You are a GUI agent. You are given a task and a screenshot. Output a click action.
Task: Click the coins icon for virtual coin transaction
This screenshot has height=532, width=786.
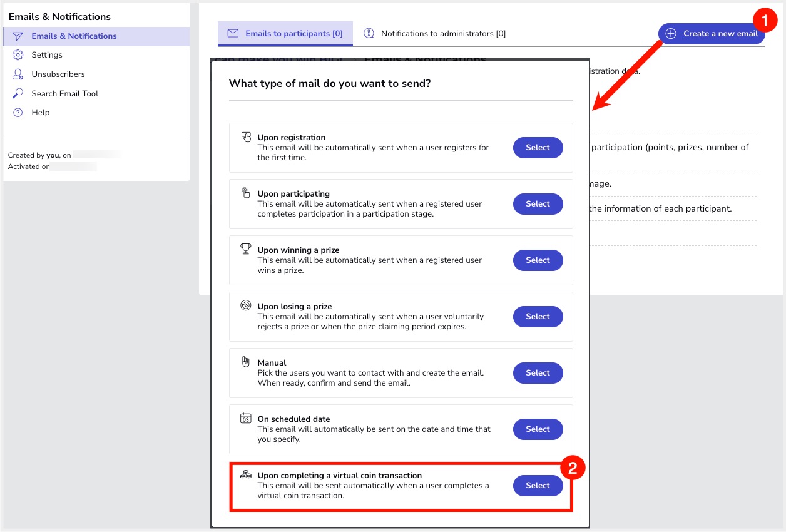click(x=246, y=475)
